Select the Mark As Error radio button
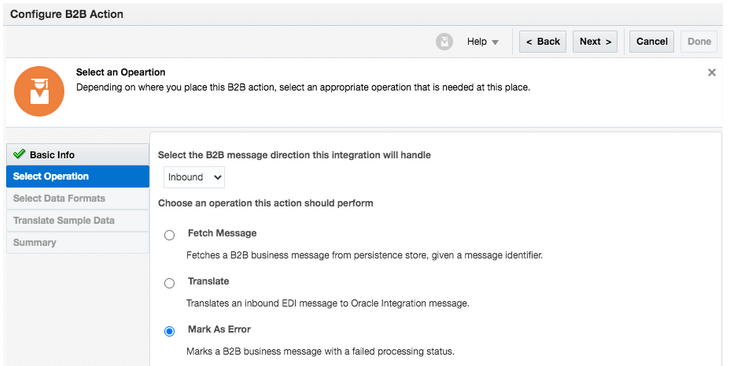 click(x=169, y=331)
